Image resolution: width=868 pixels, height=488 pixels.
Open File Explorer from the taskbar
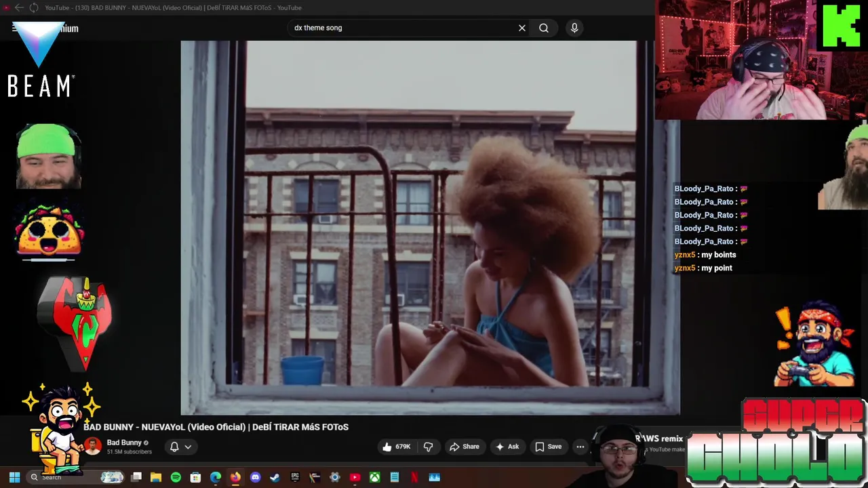(156, 477)
